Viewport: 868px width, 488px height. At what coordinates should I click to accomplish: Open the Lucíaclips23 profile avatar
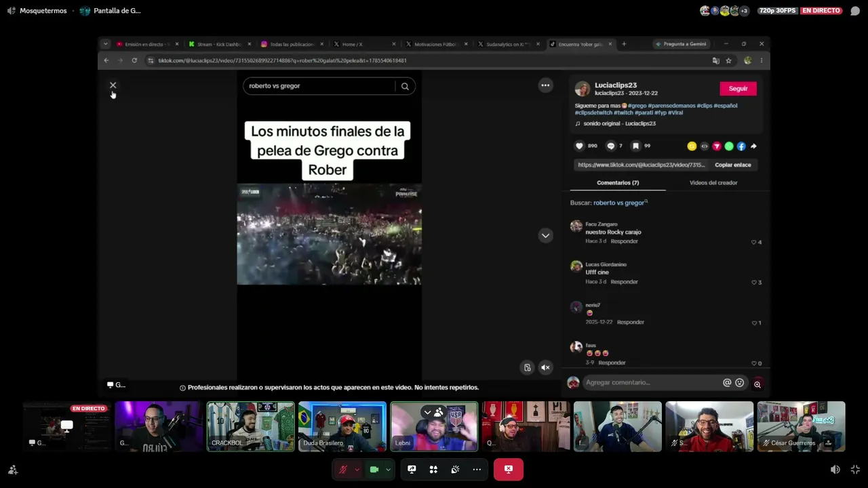[582, 89]
